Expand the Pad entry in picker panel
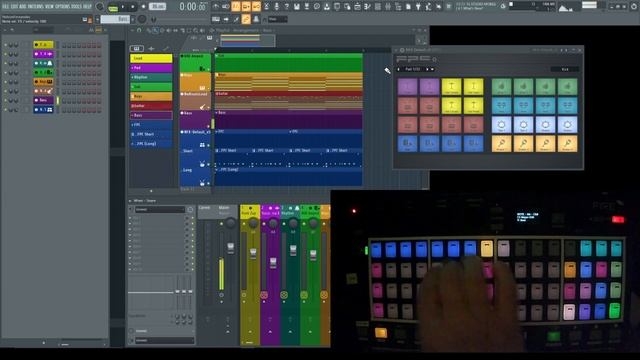Screen dimensions: 640x360 pos(132,68)
